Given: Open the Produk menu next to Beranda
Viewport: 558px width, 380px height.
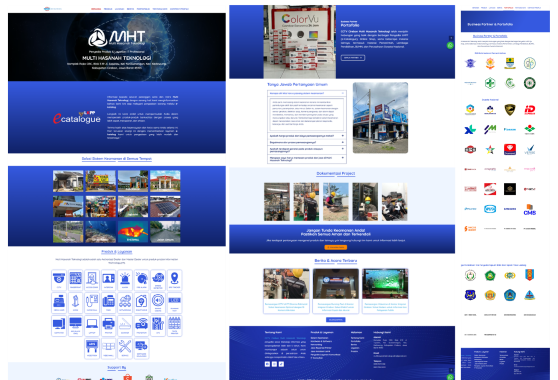Looking at the screenshot, I should 108,9.
